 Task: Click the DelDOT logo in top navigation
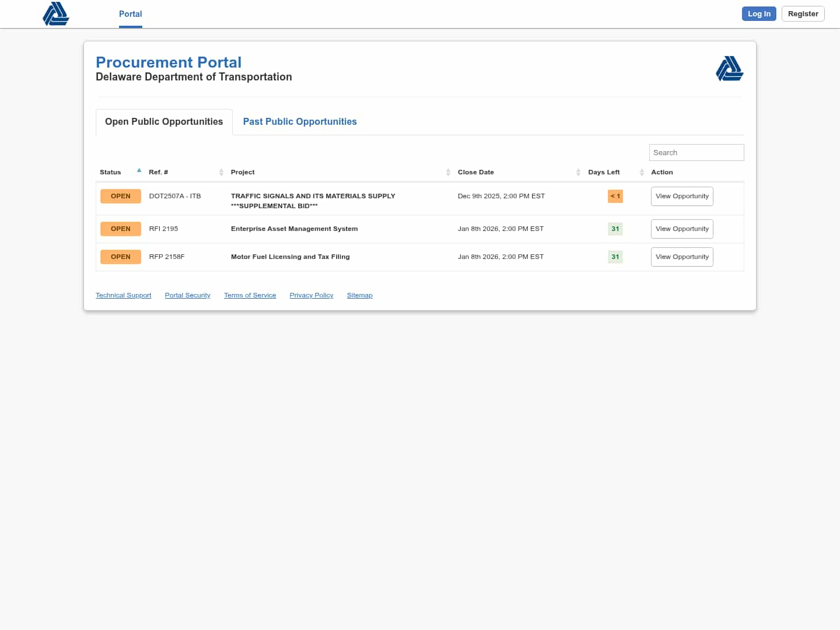click(56, 14)
